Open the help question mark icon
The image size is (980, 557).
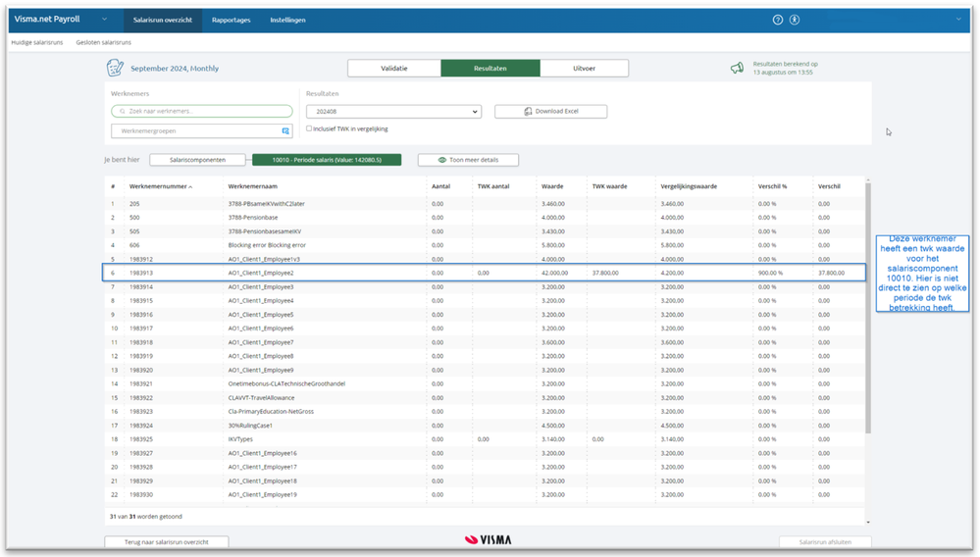[x=778, y=20]
